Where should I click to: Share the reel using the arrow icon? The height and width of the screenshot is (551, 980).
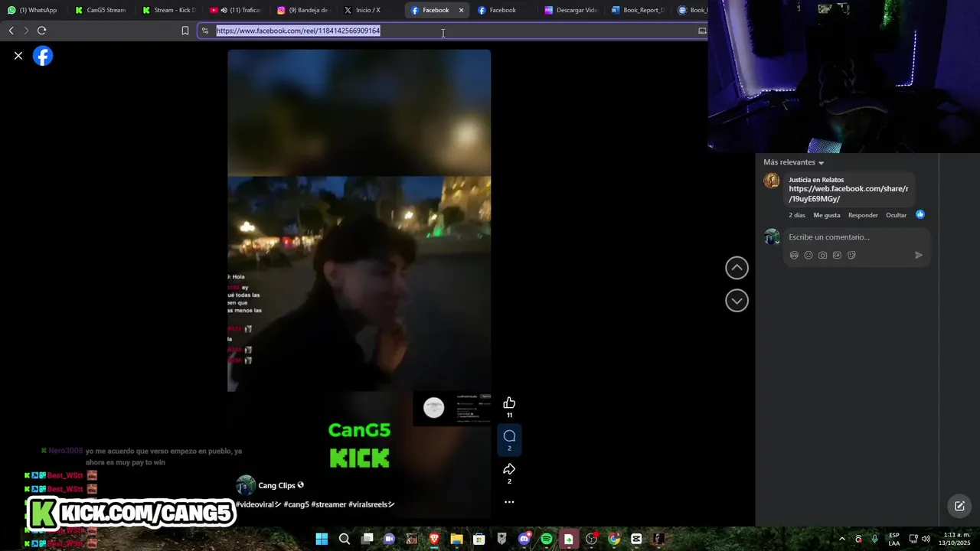[509, 469]
